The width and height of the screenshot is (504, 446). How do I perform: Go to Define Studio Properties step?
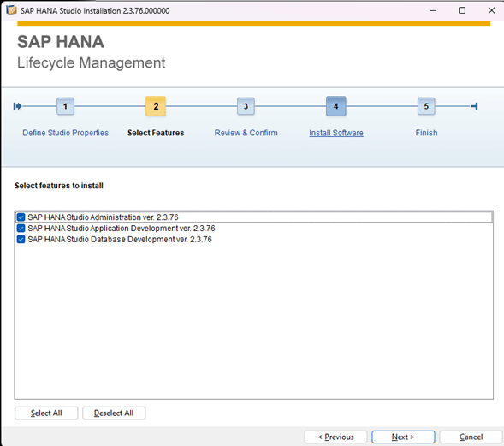pyautogui.click(x=65, y=133)
